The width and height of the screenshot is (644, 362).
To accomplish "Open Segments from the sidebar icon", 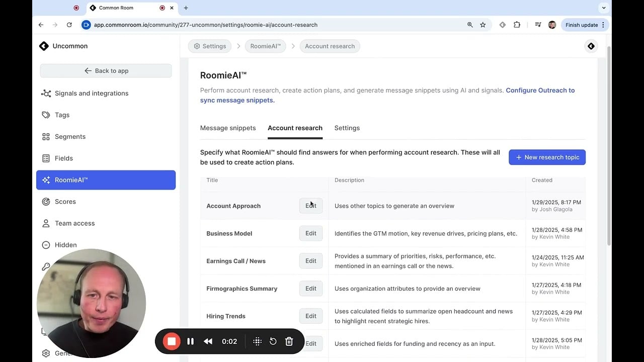I will coord(46,137).
